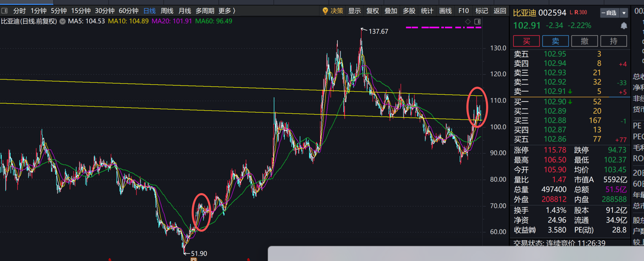Click the 卖三 price 102.93

pyautogui.click(x=555, y=73)
